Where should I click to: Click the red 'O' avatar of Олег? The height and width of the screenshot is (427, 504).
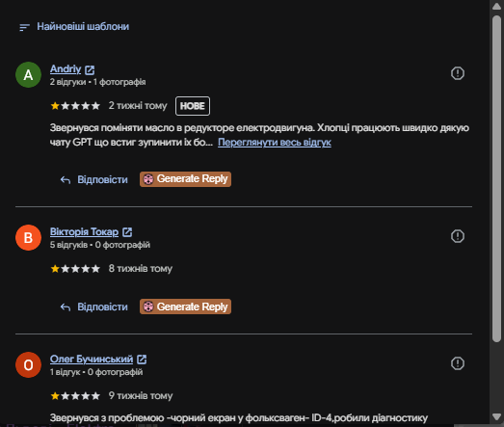28,365
